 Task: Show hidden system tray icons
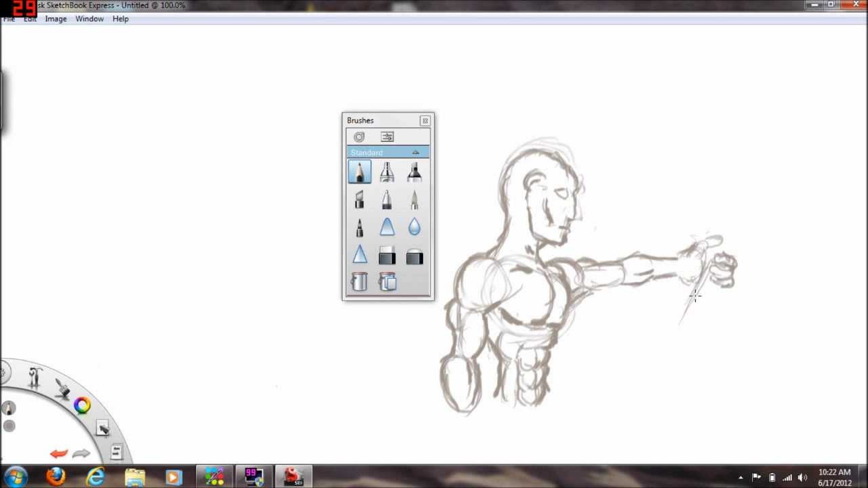741,477
